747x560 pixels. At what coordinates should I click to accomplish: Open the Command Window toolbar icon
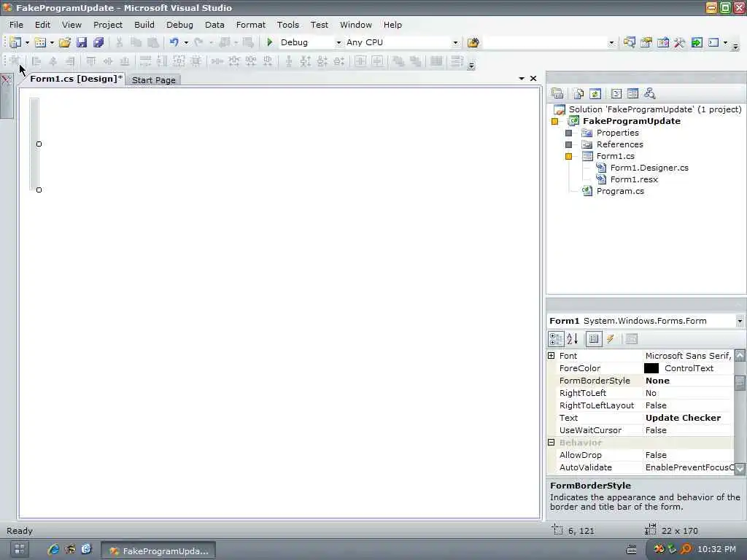(x=713, y=42)
